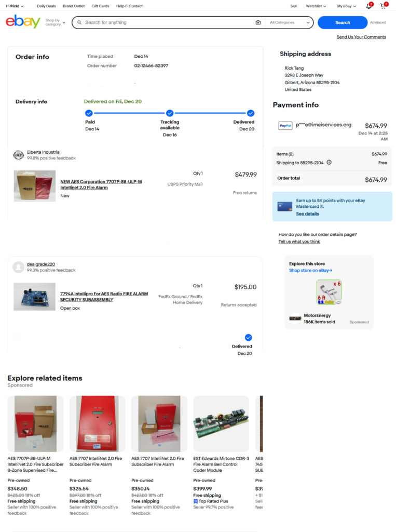Click the Tracking available checkmark step
Screen dimensions: 396x532
click(170, 113)
